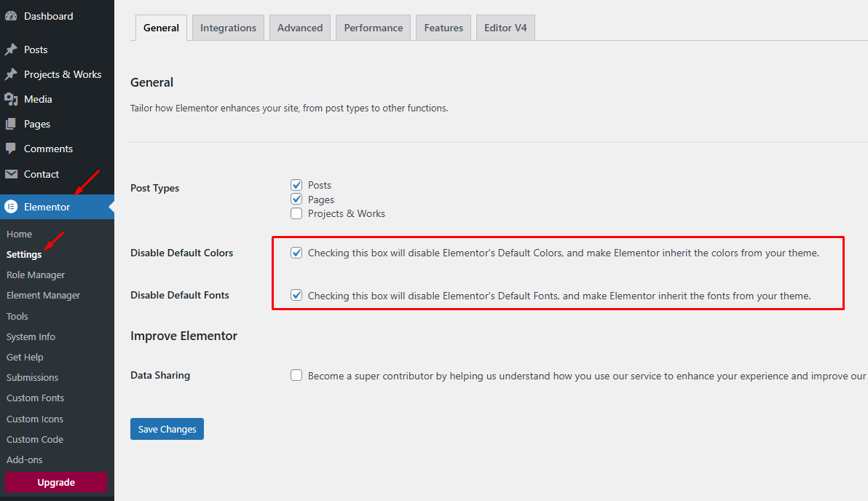868x501 pixels.
Task: Click the Comments speech bubble icon
Action: 11,149
